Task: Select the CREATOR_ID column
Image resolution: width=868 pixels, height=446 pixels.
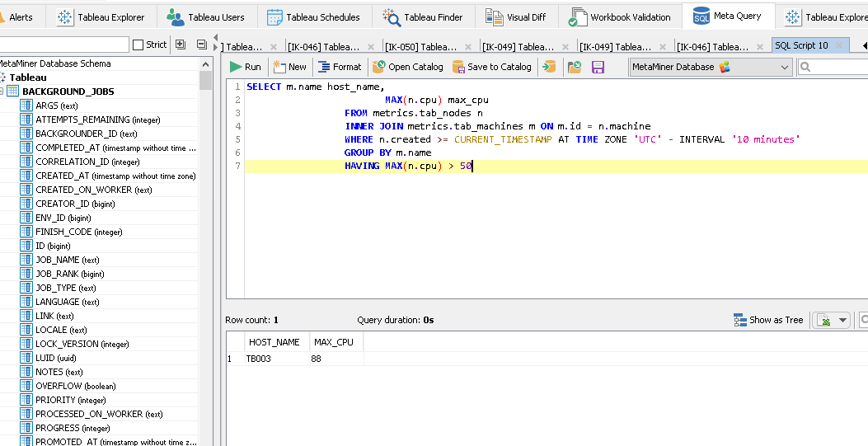Action: click(75, 204)
